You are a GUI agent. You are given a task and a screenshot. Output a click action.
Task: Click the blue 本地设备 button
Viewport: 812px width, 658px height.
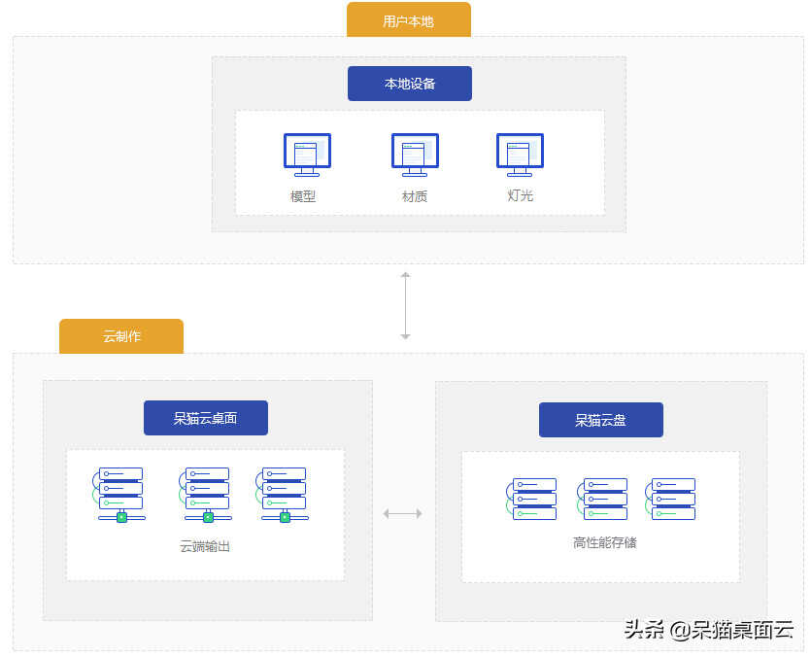(410, 84)
